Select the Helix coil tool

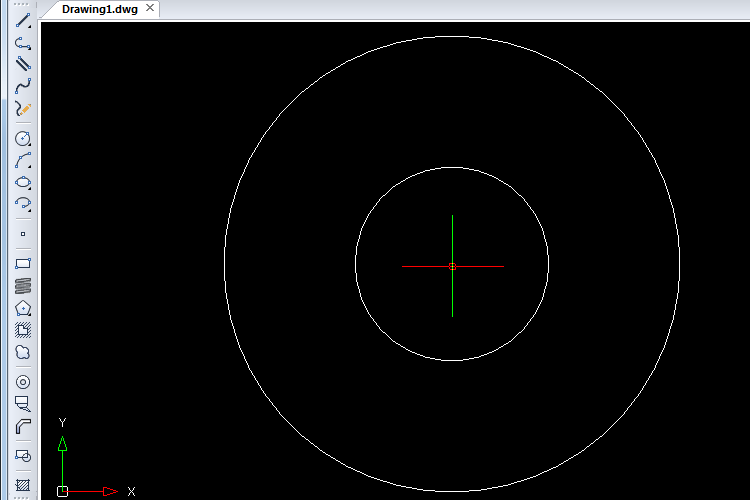23,286
